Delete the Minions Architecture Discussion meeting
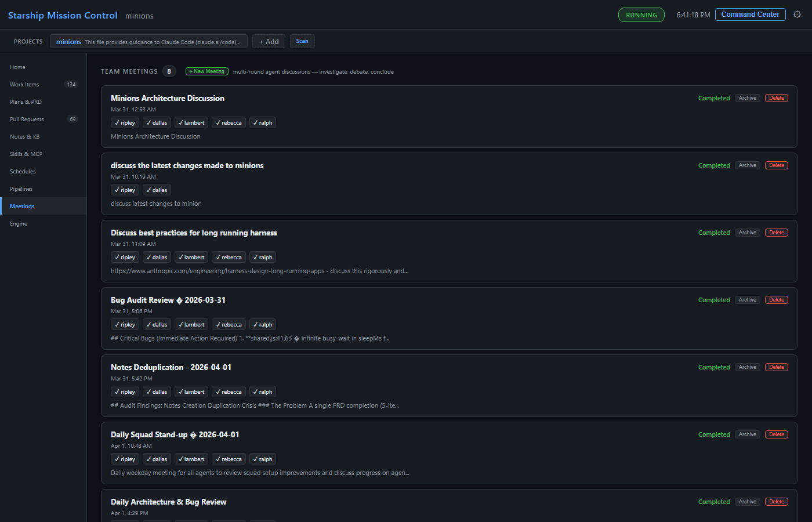This screenshot has height=522, width=812. (x=777, y=98)
